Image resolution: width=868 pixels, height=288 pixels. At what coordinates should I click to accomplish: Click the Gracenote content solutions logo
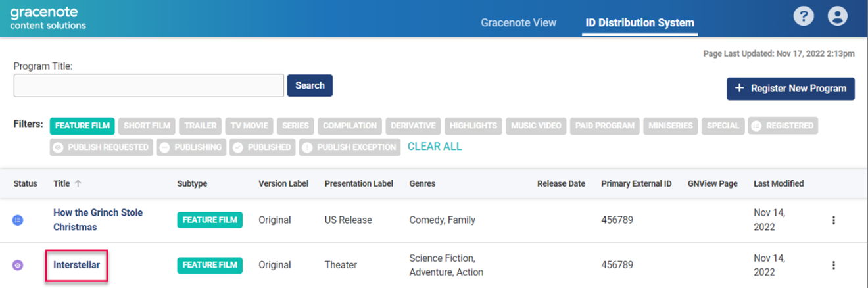coord(48,18)
